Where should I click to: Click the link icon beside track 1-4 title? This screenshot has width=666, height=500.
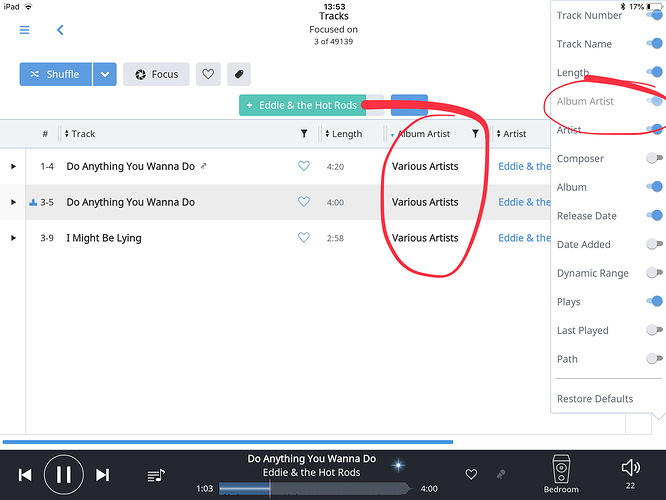point(203,166)
